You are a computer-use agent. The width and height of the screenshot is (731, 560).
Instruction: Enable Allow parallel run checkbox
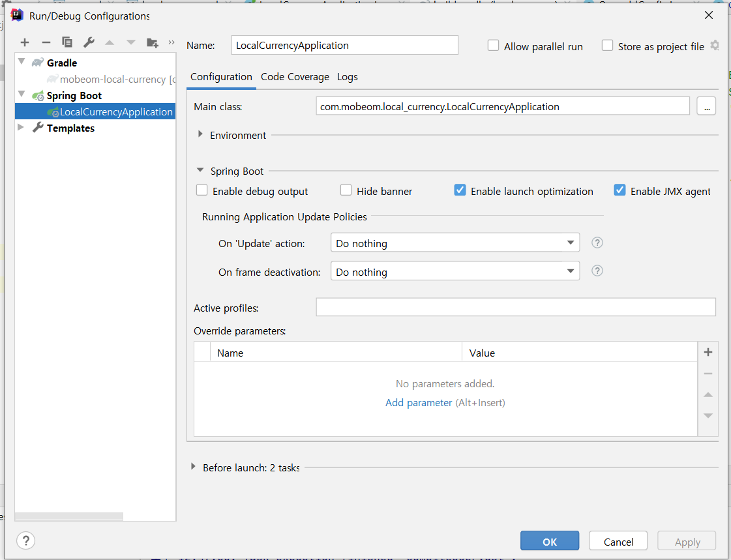click(493, 46)
